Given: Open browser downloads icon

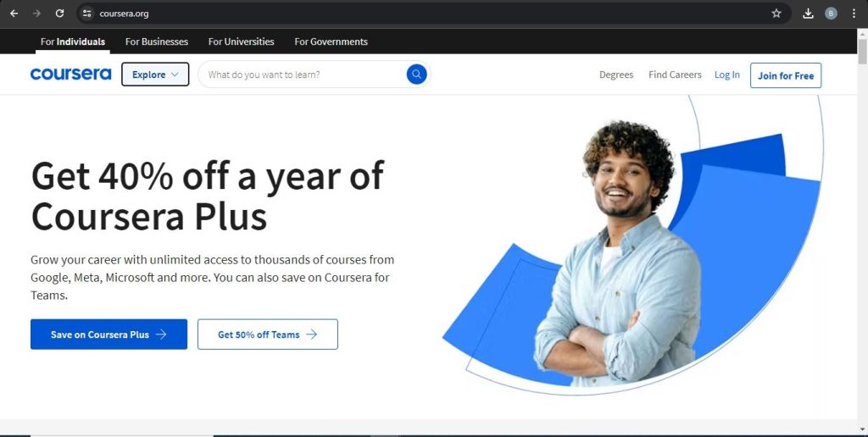Looking at the screenshot, I should tap(808, 14).
